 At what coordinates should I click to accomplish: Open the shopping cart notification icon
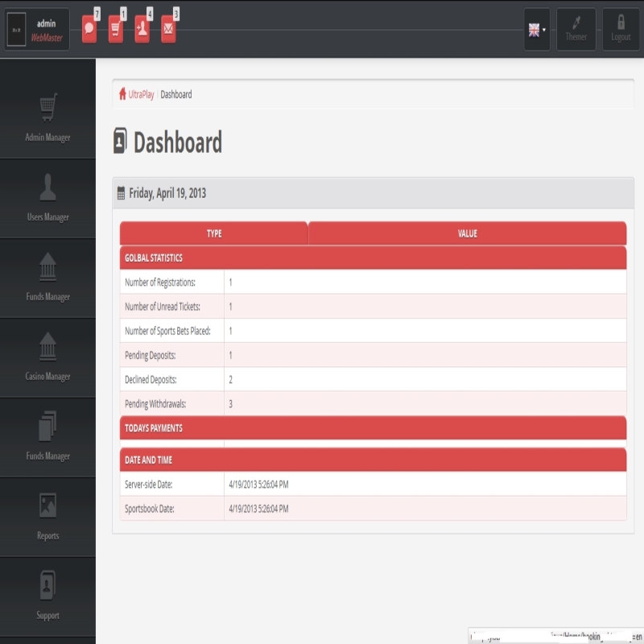(x=115, y=29)
